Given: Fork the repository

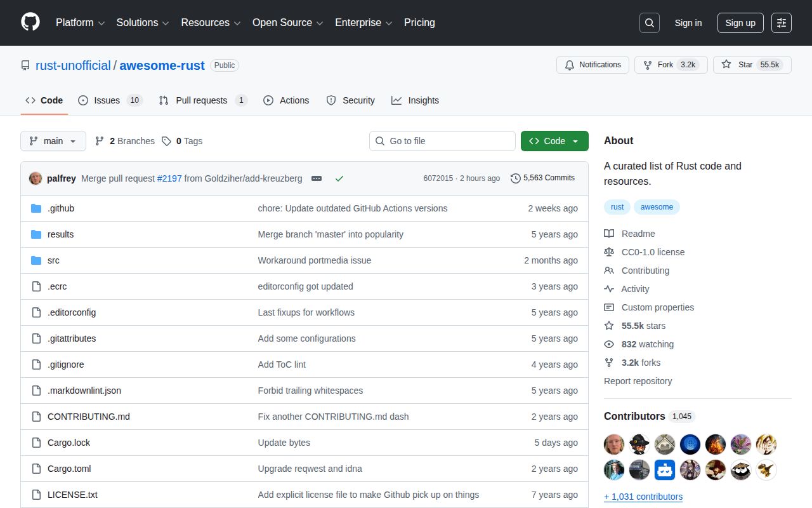Looking at the screenshot, I should (665, 65).
